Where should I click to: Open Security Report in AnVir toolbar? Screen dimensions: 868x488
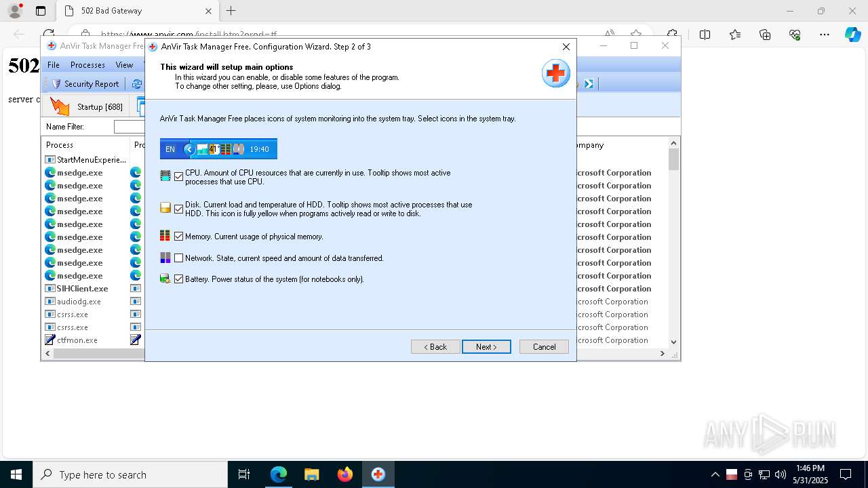point(85,84)
